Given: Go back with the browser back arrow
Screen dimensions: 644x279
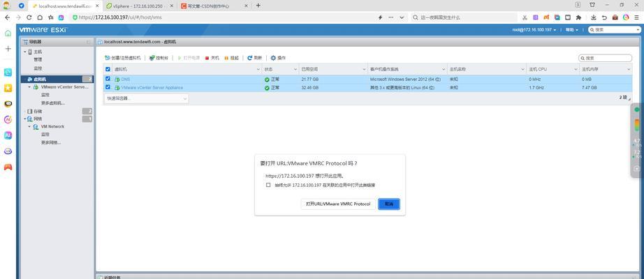Looking at the screenshot, I should (x=7, y=17).
